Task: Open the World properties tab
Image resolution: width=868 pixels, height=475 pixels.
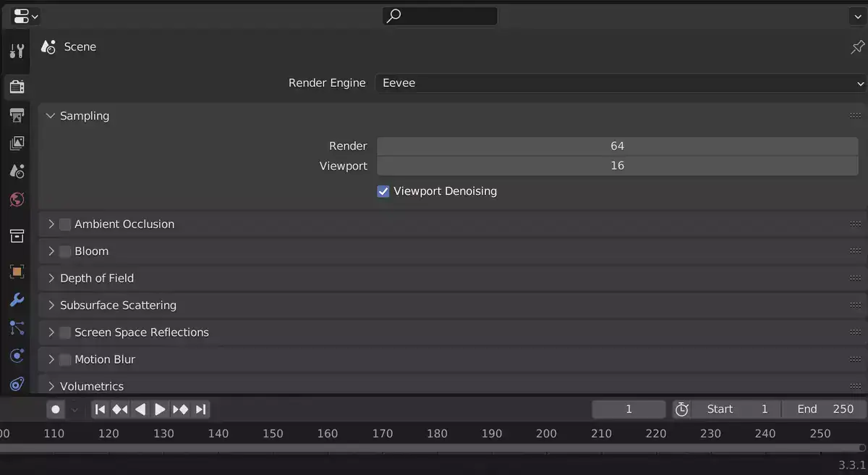Action: click(x=17, y=199)
